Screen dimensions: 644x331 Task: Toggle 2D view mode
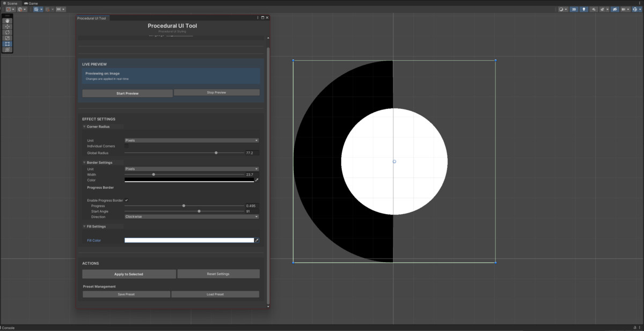pos(574,9)
